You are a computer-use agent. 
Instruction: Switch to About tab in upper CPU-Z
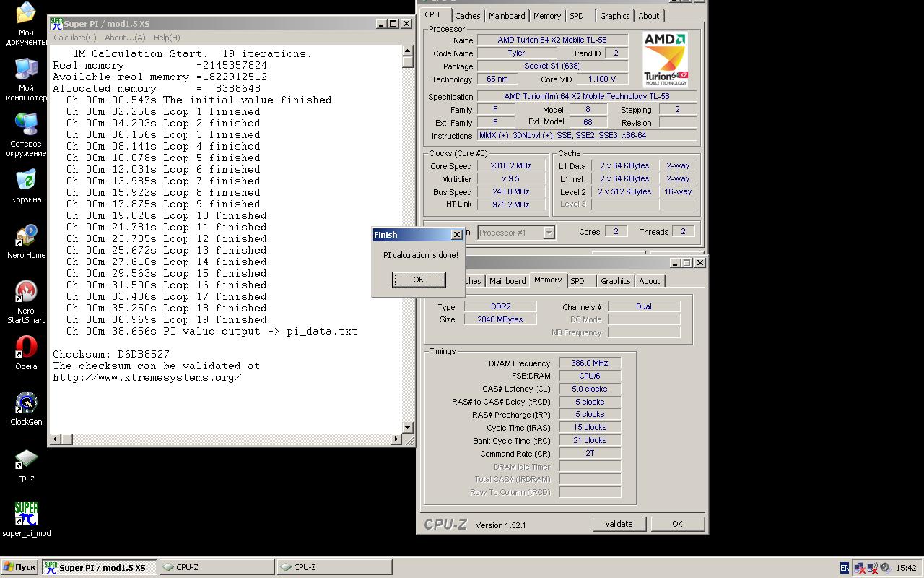[x=648, y=16]
